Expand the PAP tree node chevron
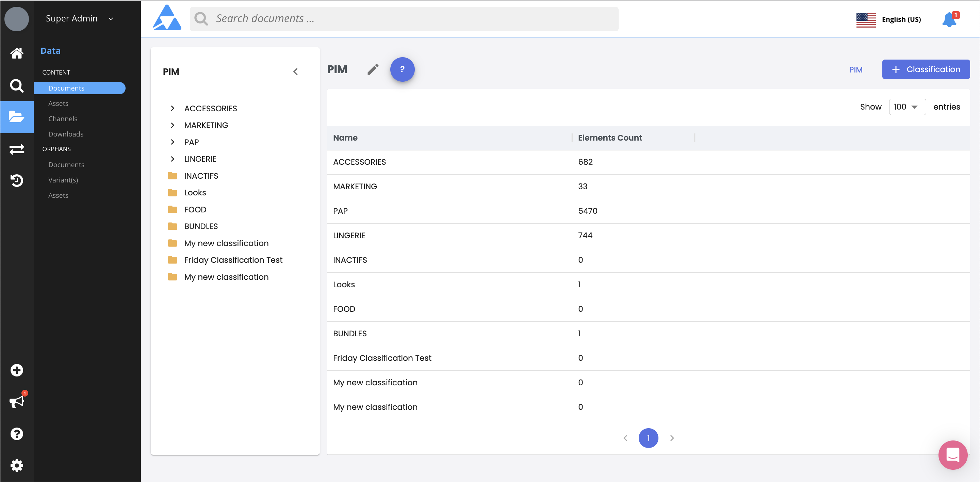The width and height of the screenshot is (980, 482). (x=172, y=142)
